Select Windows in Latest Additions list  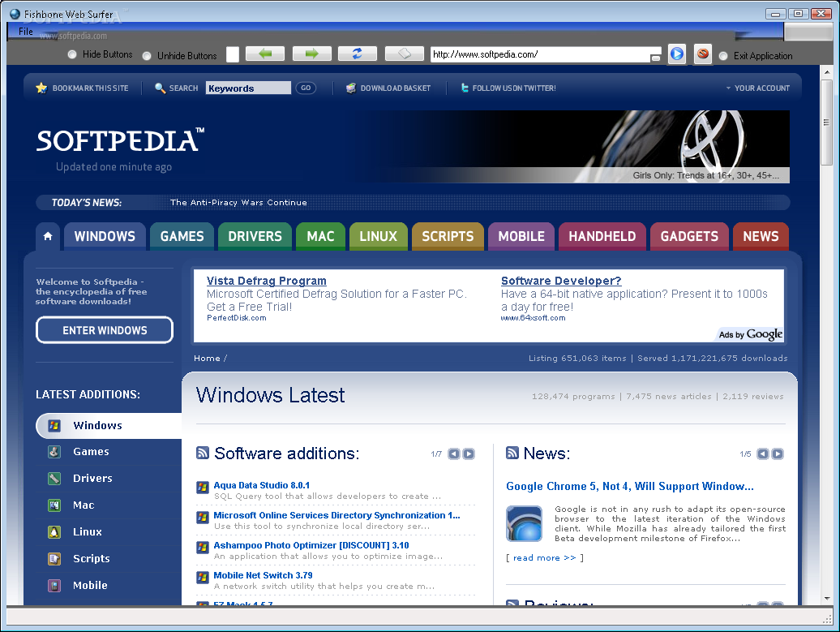109,426
